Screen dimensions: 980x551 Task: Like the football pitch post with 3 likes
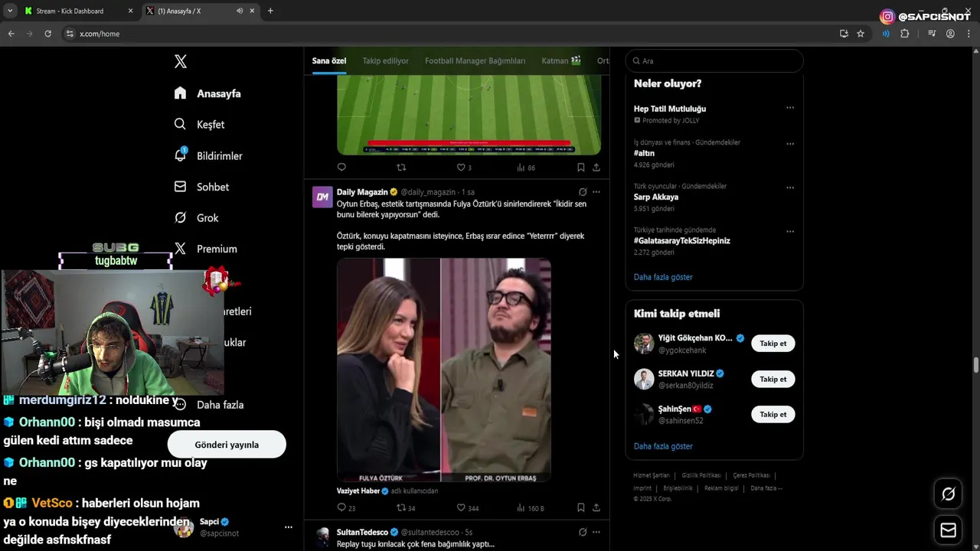click(x=464, y=167)
